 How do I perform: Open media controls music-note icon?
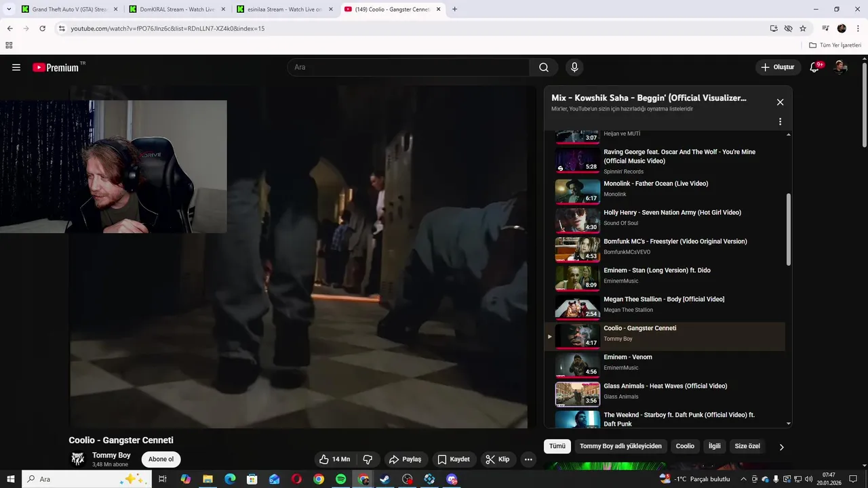click(825, 28)
